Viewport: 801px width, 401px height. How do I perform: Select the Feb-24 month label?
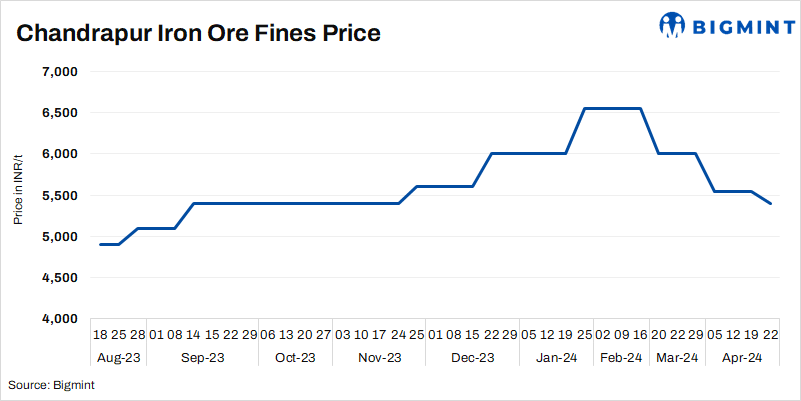pos(620,358)
